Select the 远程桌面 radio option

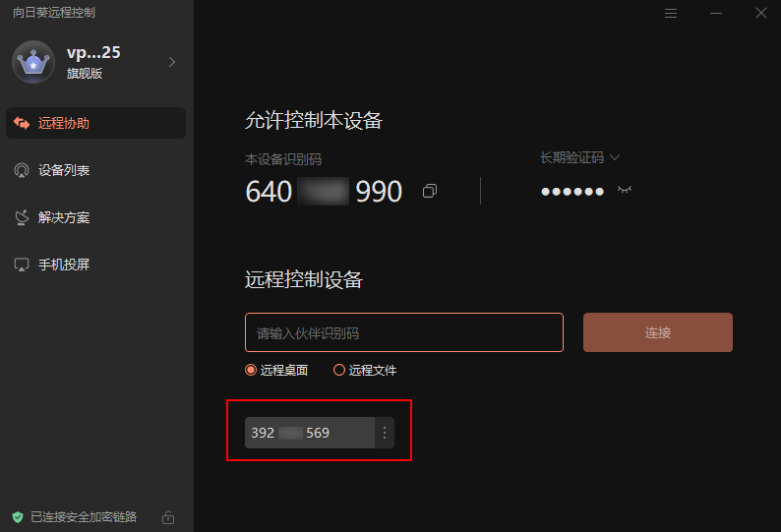pos(276,370)
